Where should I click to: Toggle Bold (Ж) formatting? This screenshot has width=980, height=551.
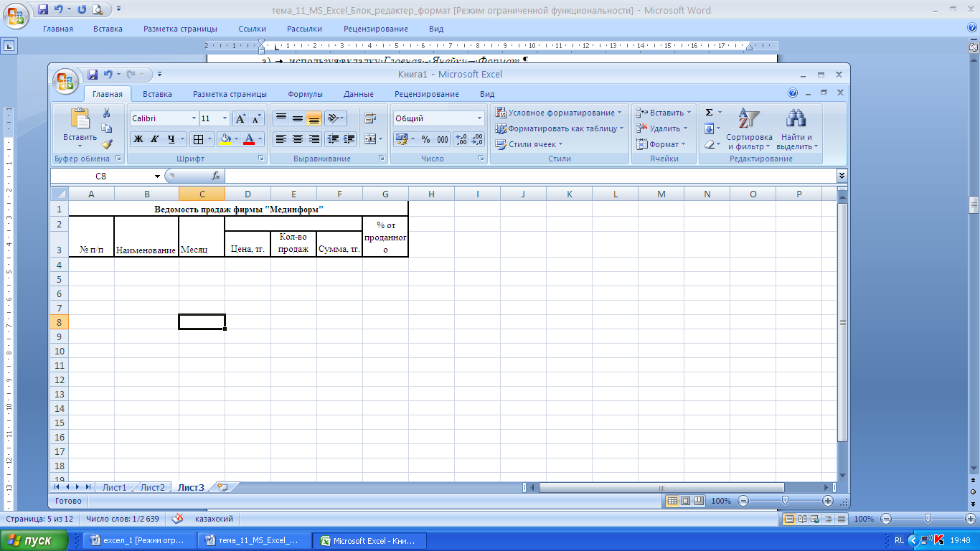tap(138, 139)
